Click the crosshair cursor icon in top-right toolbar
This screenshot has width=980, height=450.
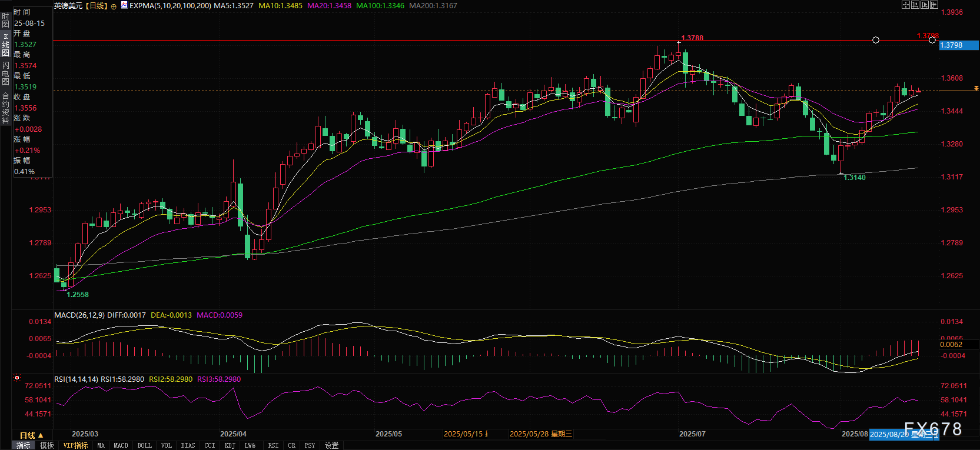(906, 5)
